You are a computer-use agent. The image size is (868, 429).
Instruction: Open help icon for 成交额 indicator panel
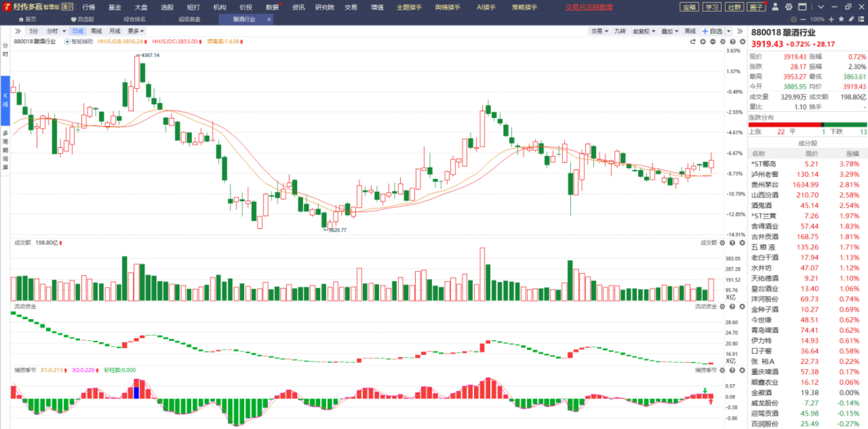(x=731, y=243)
